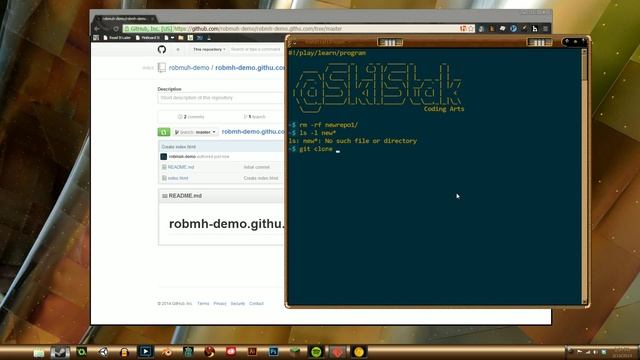Click the index.html file icon
The image size is (640, 360).
(164, 178)
